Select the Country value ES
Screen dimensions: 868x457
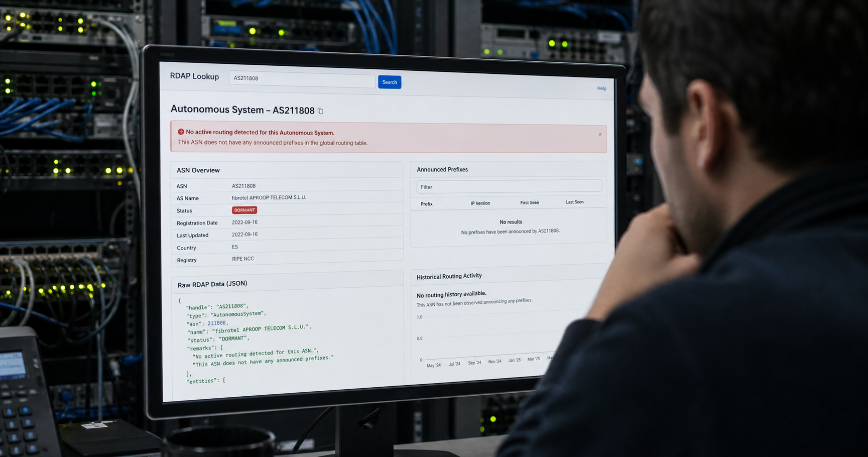(x=235, y=247)
